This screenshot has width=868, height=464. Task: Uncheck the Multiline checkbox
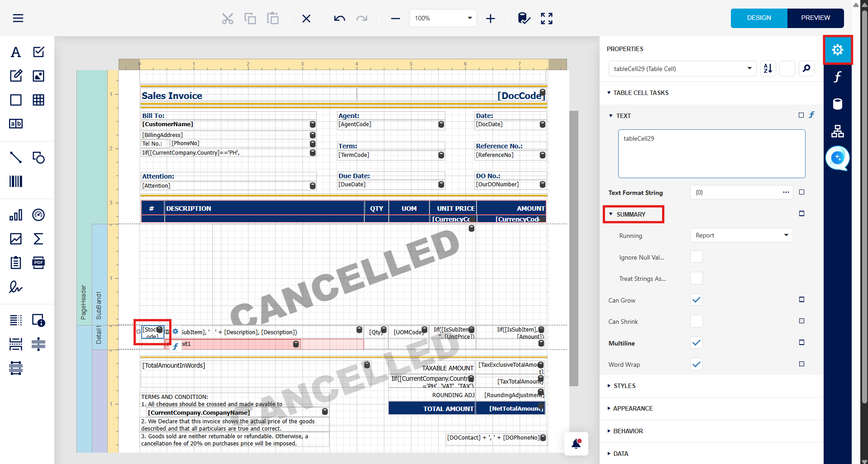(696, 343)
